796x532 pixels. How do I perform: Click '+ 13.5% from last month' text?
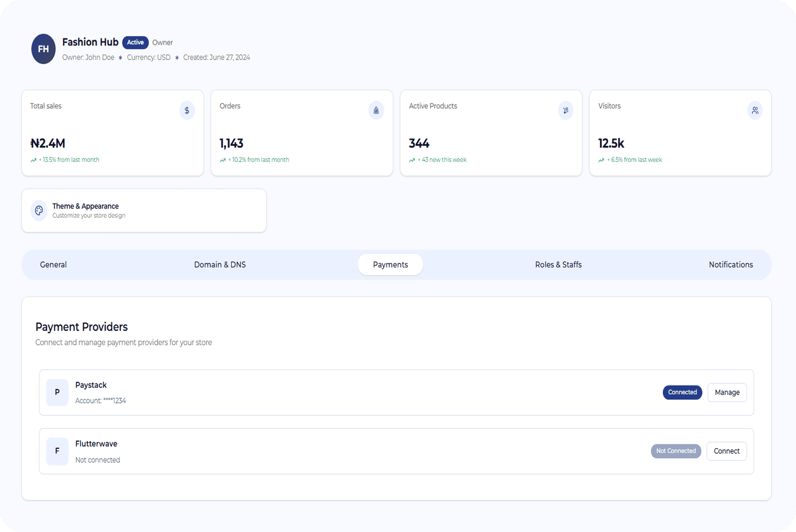pos(69,160)
